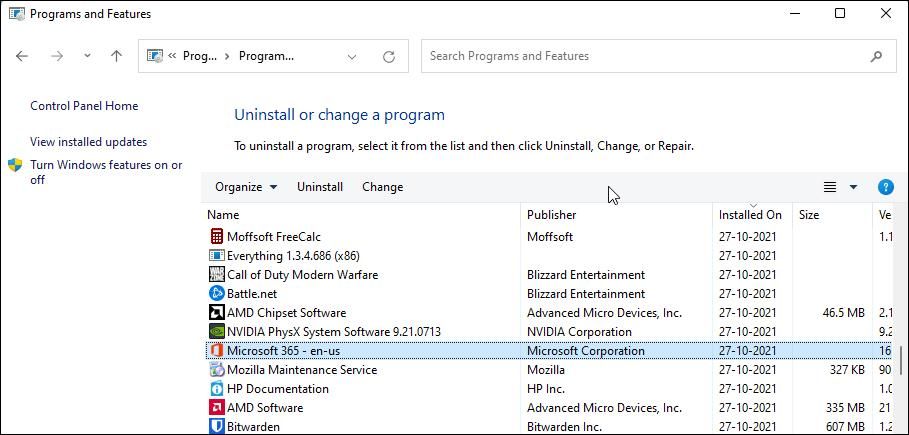
Task: Open the recent locations dropdown arrow
Action: [x=87, y=56]
